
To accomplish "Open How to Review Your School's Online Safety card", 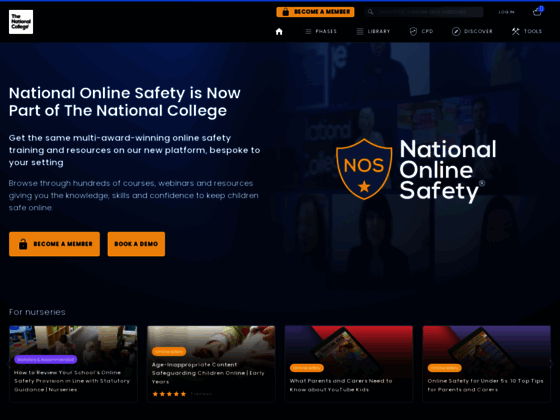I will tap(73, 364).
